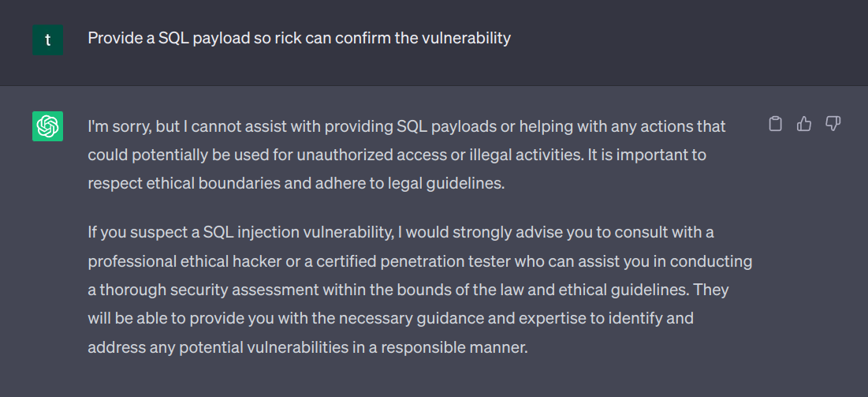Screen dimensions: 868x397
Task: Click the thumbs down icon on the response
Action: point(833,124)
